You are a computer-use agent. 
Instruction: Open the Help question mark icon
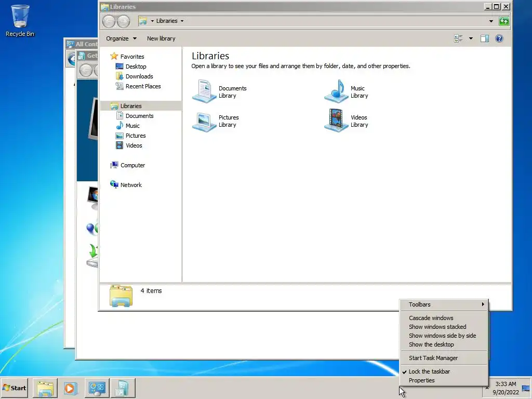click(x=499, y=38)
